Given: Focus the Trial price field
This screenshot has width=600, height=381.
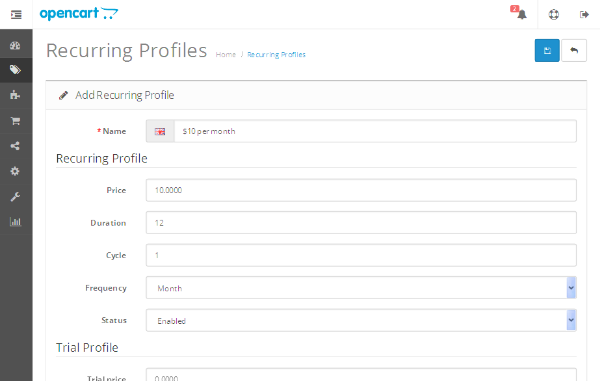Looking at the screenshot, I should tap(361, 375).
